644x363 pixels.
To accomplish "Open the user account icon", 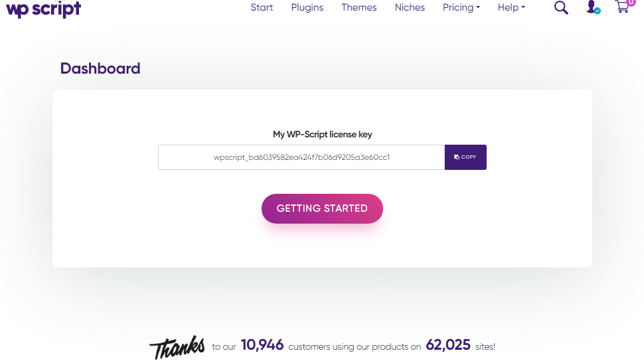I will click(x=592, y=7).
